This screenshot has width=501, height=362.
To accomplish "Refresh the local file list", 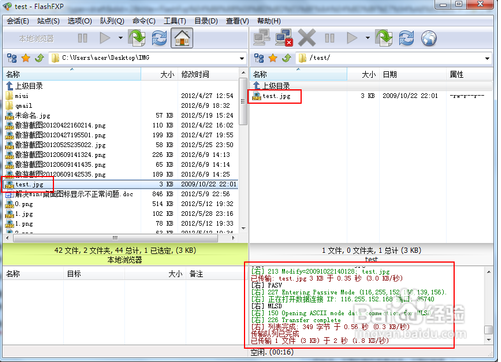I will click(x=160, y=38).
